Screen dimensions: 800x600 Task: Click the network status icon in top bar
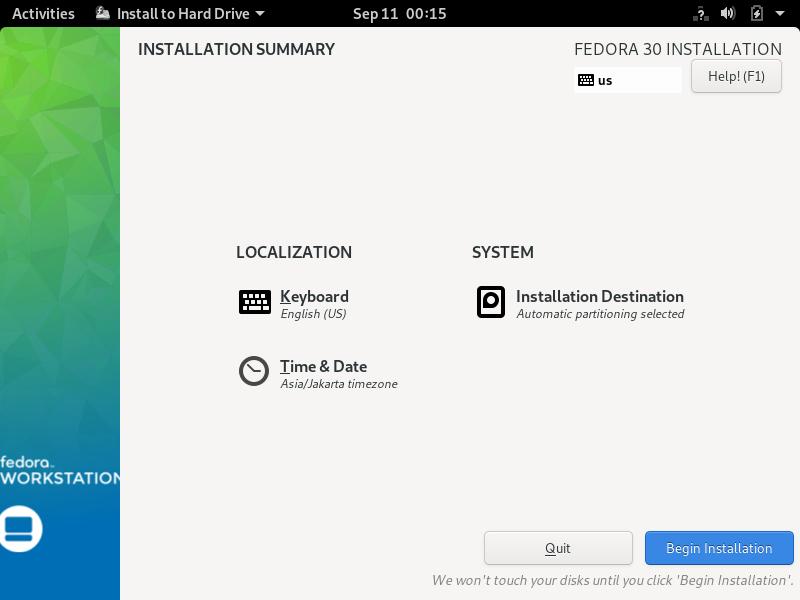click(x=701, y=14)
